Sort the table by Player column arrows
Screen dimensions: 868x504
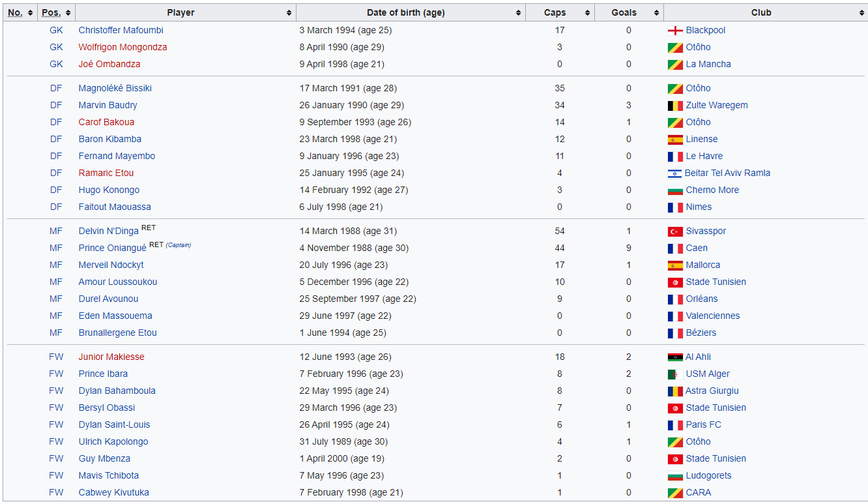289,13
